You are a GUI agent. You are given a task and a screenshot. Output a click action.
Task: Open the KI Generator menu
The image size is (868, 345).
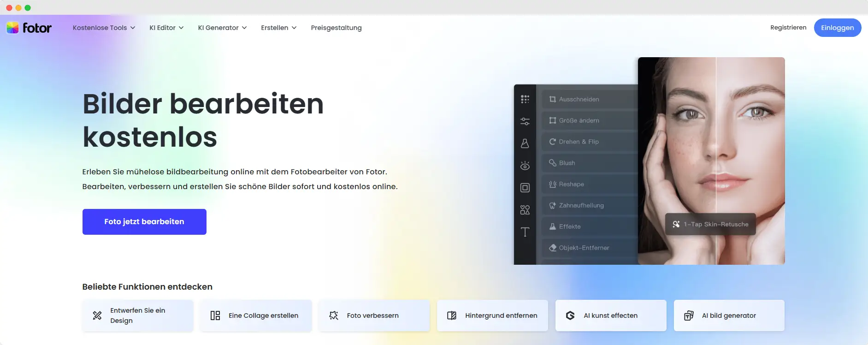pos(223,28)
